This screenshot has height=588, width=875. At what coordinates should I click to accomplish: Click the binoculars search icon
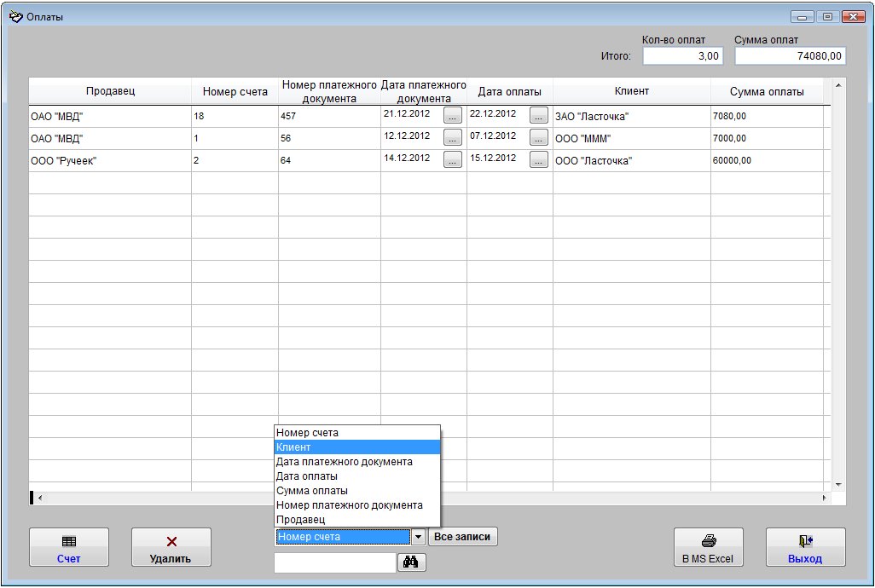coord(412,562)
